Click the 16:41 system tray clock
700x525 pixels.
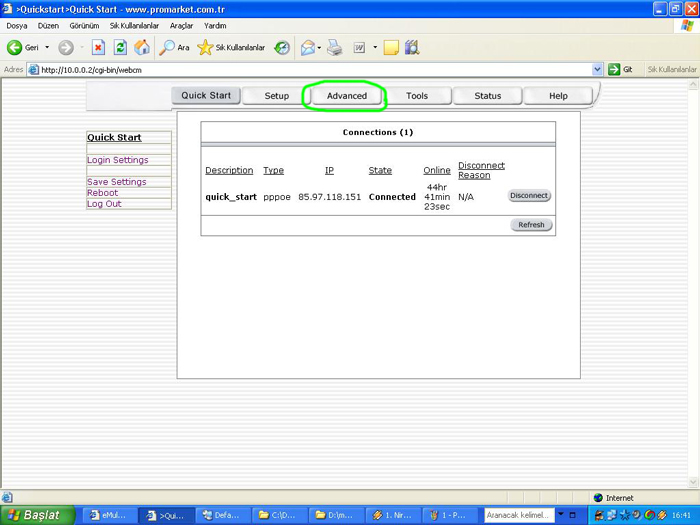click(681, 515)
